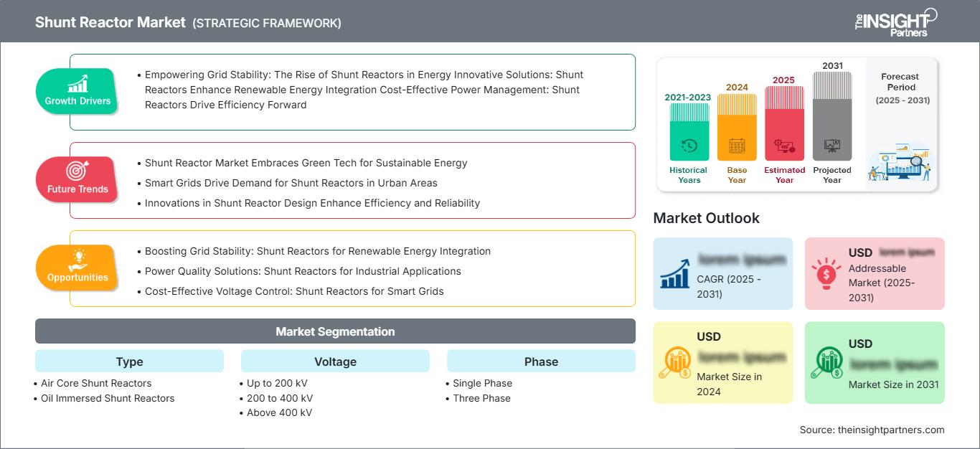This screenshot has width=980, height=449.
Task: Click the Historical Years clock icon
Action: click(689, 146)
